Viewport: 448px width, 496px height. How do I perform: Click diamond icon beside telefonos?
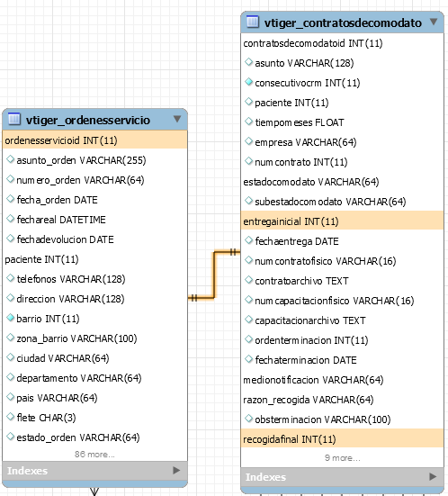[x=11, y=278]
